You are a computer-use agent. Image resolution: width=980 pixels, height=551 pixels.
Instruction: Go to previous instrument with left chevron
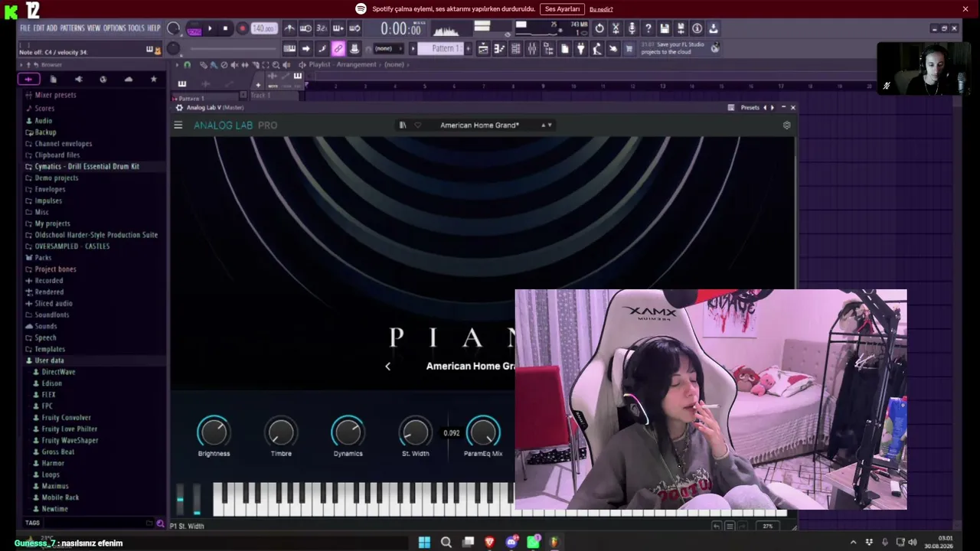(x=387, y=366)
